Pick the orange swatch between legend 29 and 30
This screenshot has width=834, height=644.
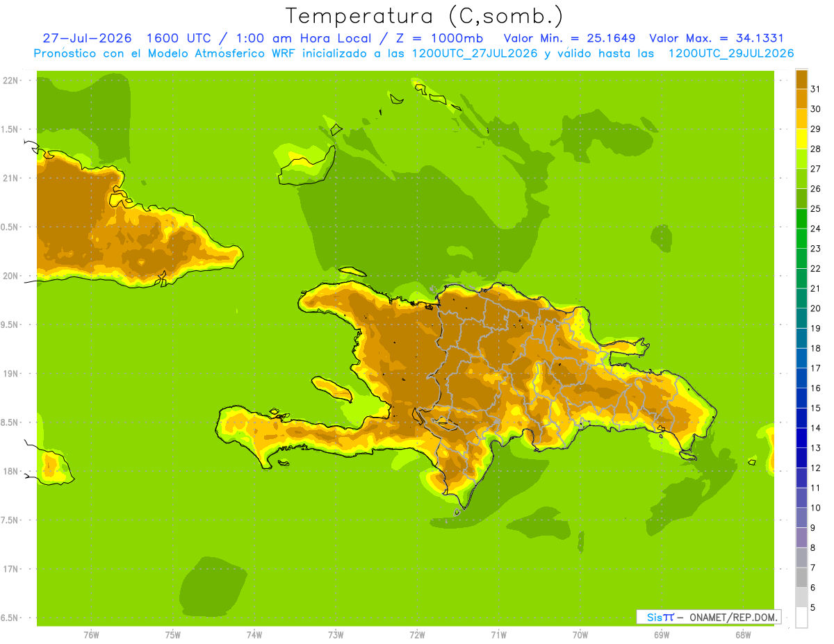[x=801, y=119]
